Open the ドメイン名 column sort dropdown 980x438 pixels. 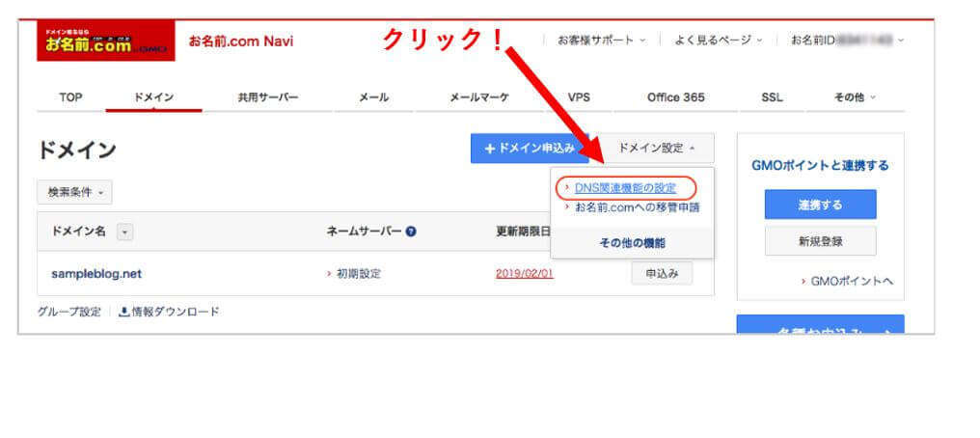click(x=125, y=232)
